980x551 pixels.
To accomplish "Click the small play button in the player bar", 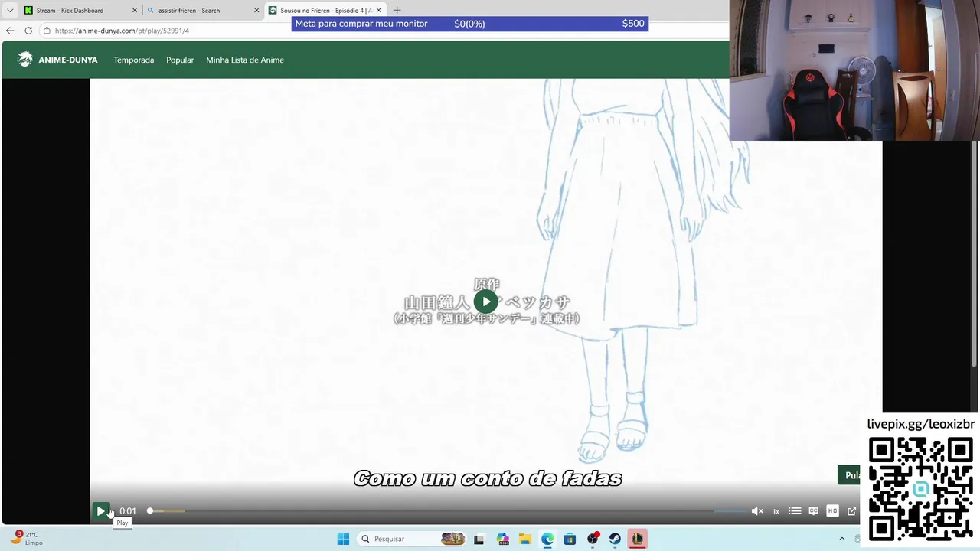I will pyautogui.click(x=100, y=511).
